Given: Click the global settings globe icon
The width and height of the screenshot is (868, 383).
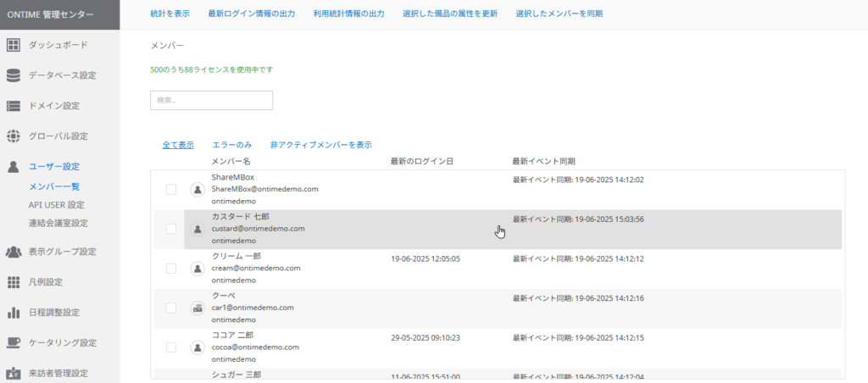Looking at the screenshot, I should pos(14,136).
